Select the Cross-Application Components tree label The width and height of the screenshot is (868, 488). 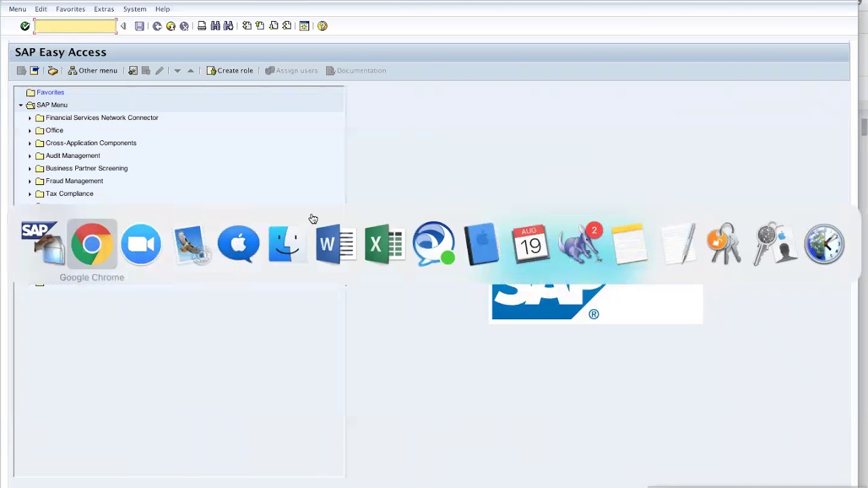(91, 143)
